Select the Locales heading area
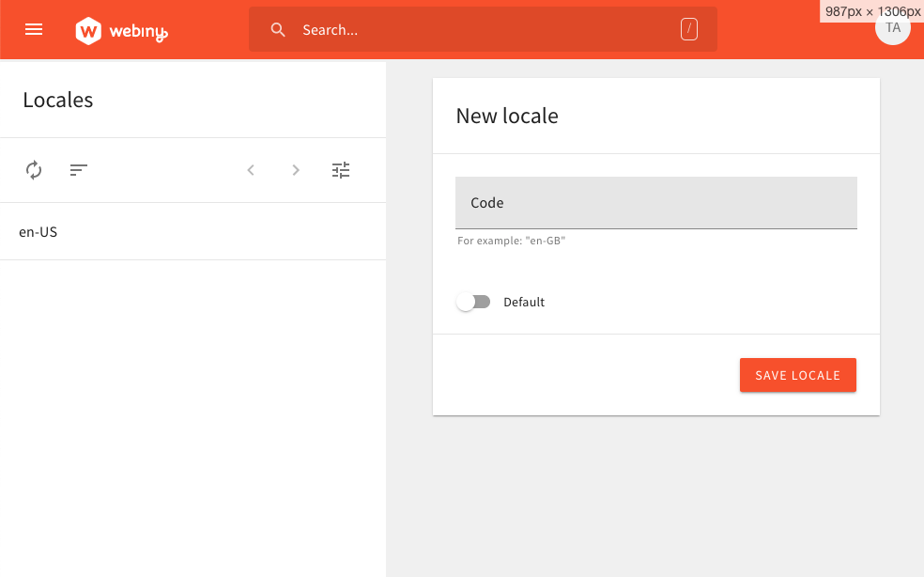The width and height of the screenshot is (924, 577). (x=57, y=100)
